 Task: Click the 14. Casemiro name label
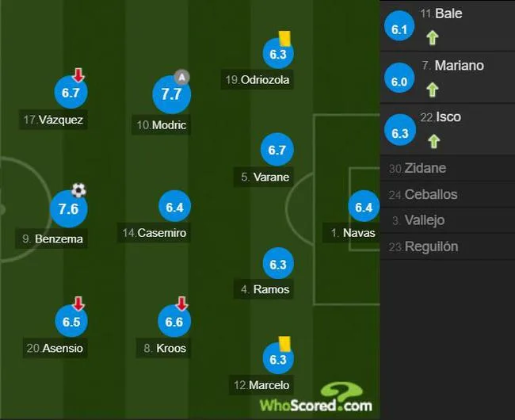tap(154, 233)
